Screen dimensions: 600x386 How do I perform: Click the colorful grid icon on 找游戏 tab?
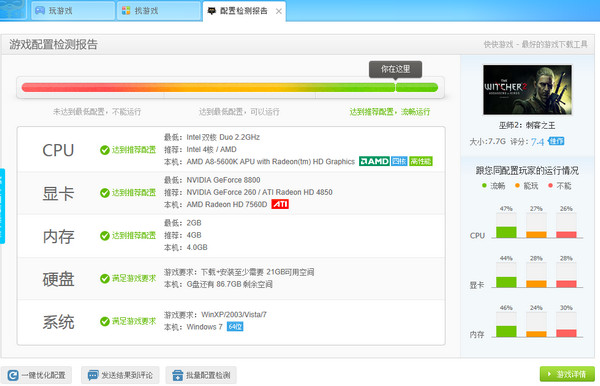126,11
